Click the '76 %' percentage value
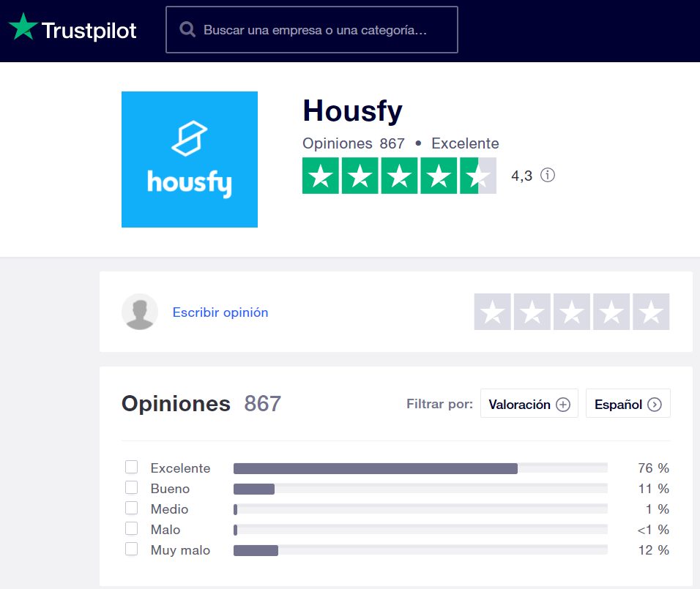Screen dimensions: 700x589 coord(654,468)
